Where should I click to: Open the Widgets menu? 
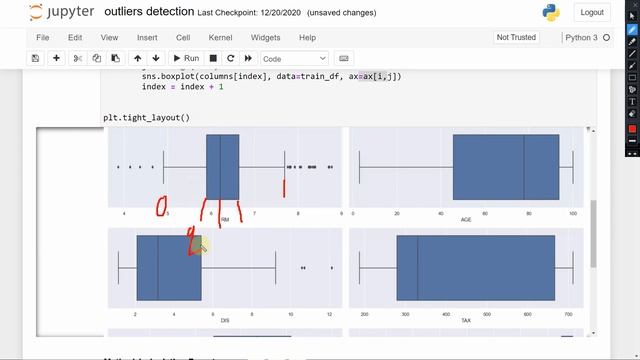click(266, 38)
